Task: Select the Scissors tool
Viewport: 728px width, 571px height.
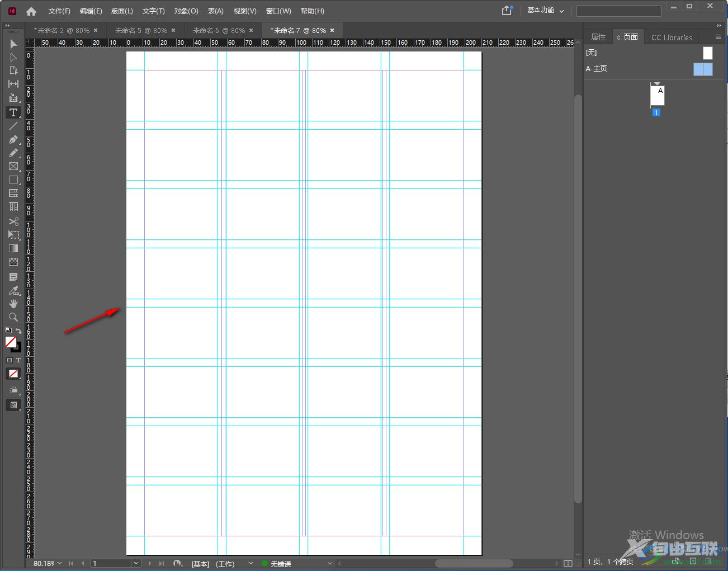Action: pyautogui.click(x=13, y=221)
